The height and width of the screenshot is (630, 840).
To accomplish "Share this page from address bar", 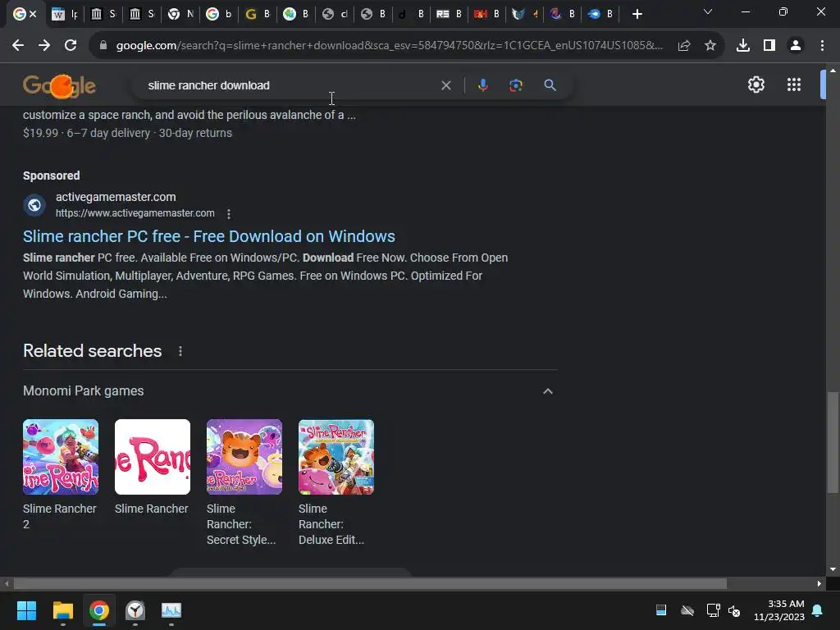I will coord(684,46).
